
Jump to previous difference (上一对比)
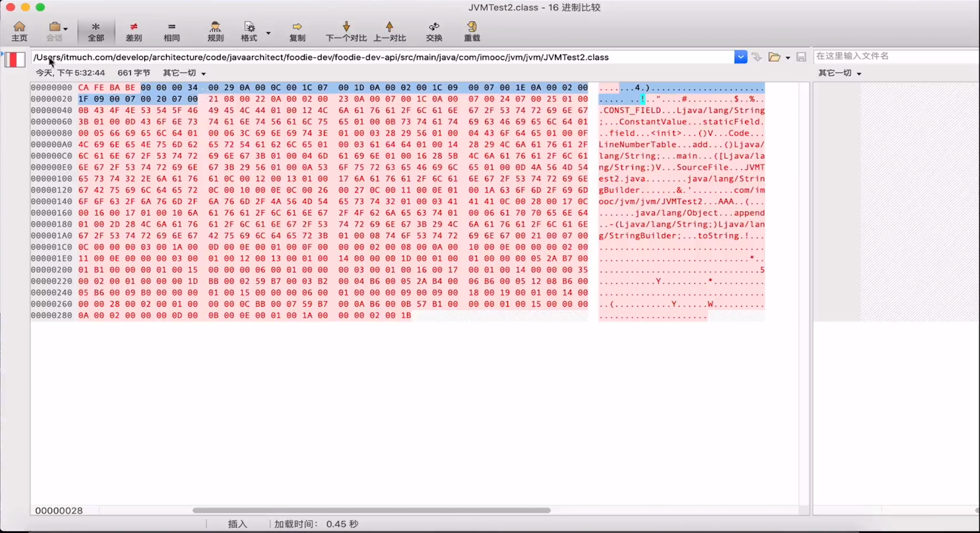[x=390, y=31]
